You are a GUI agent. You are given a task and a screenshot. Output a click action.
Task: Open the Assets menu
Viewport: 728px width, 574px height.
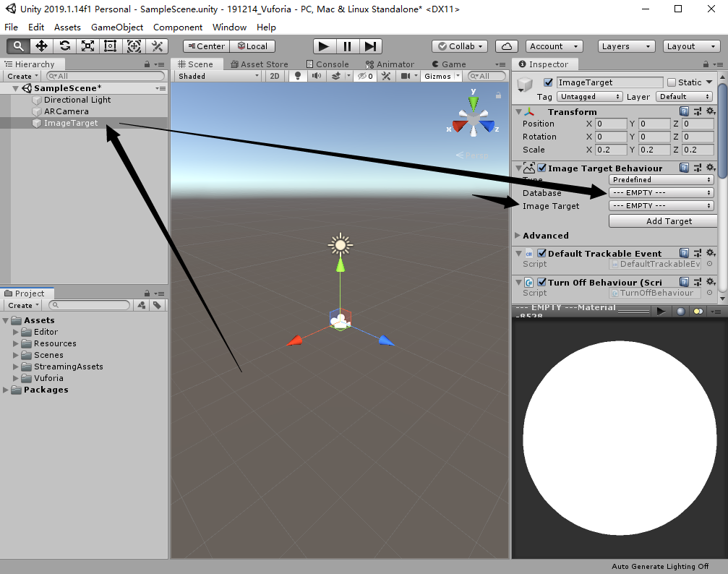point(67,27)
